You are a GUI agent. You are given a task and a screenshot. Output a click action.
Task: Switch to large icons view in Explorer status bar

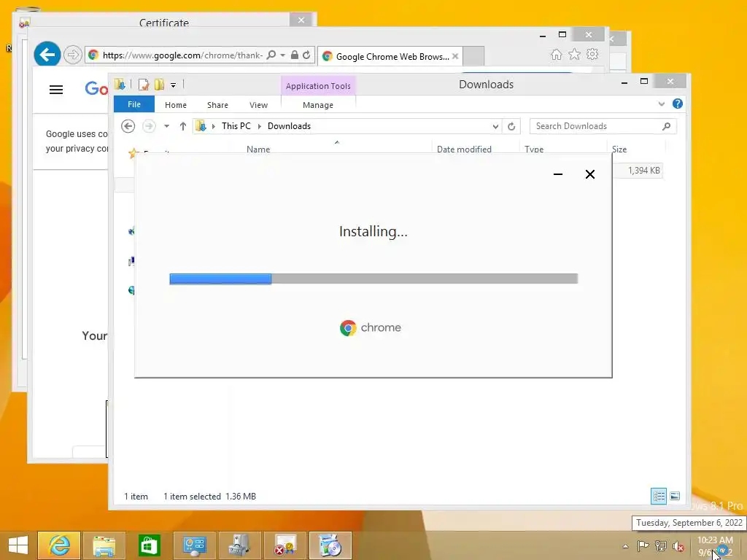coord(675,496)
